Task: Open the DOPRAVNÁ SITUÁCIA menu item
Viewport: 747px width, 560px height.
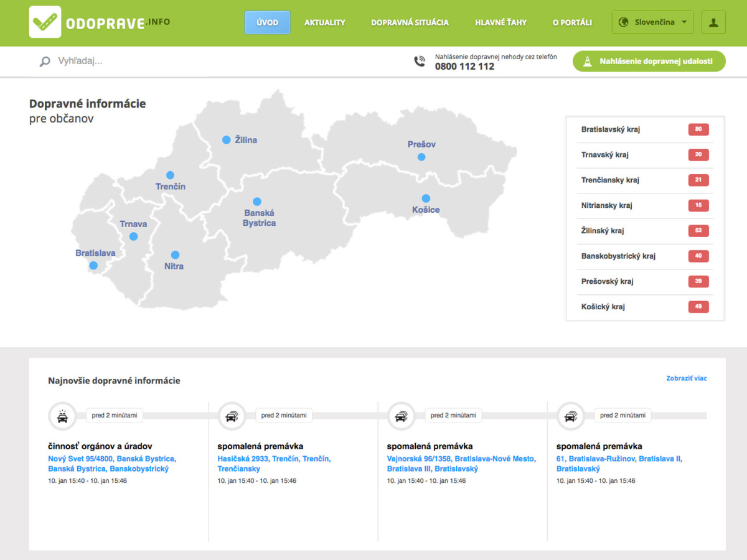Action: [x=410, y=22]
